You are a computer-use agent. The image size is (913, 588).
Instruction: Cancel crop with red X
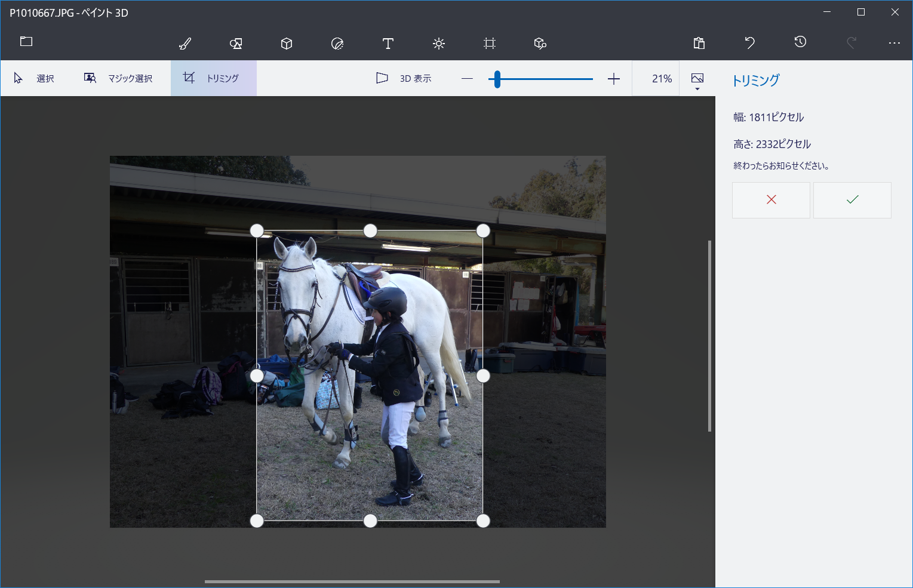[x=771, y=200]
